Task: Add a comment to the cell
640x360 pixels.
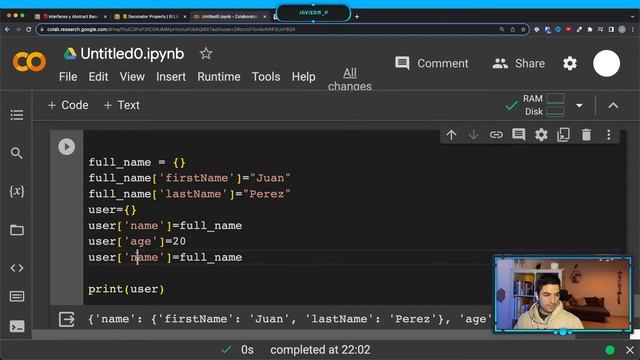Action: tap(518, 135)
